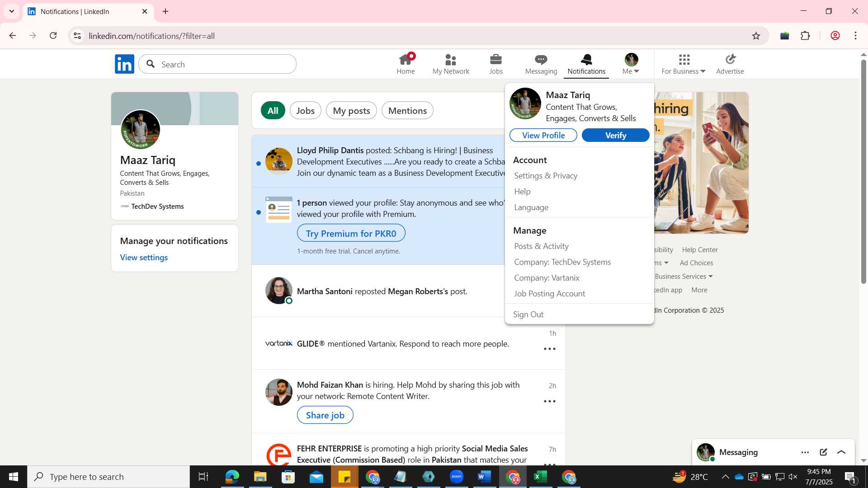Expand For Business dropdown
Screen dimensions: 868x488
click(683, 64)
